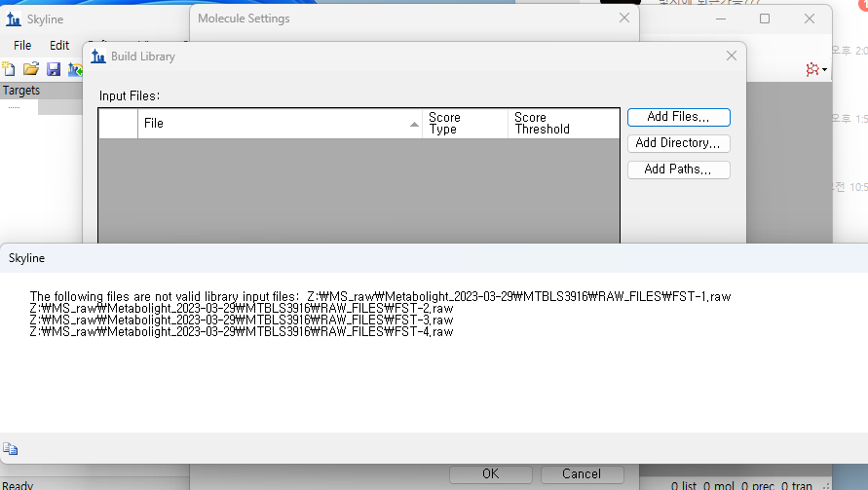This screenshot has height=490, width=868.
Task: Click the copy message icon in the error dialog
Action: (11, 449)
